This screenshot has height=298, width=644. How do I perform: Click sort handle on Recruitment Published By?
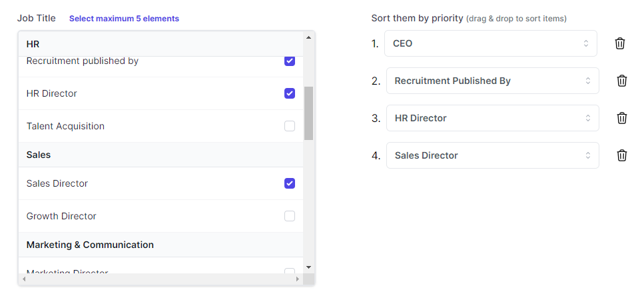coord(588,81)
